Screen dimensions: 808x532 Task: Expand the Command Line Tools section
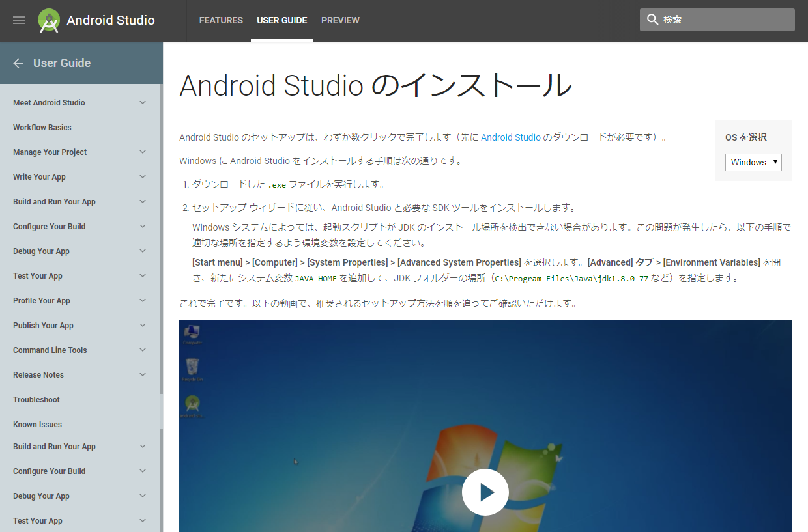tap(143, 350)
